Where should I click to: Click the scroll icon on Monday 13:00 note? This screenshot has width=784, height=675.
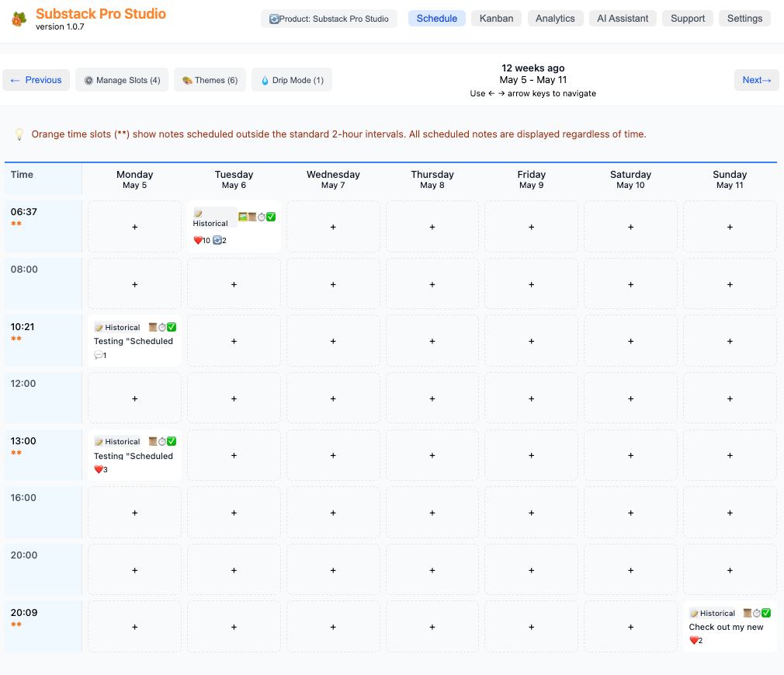pyautogui.click(x=153, y=441)
